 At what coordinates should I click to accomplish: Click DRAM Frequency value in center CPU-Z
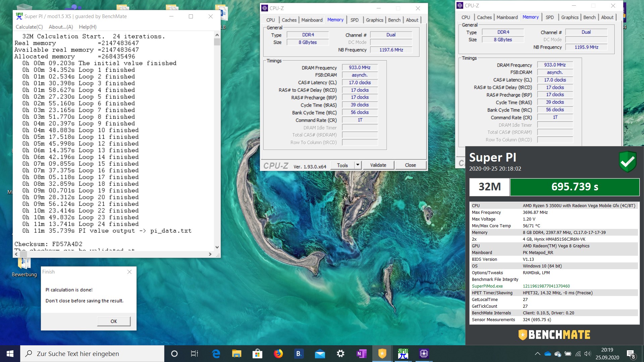click(x=360, y=68)
